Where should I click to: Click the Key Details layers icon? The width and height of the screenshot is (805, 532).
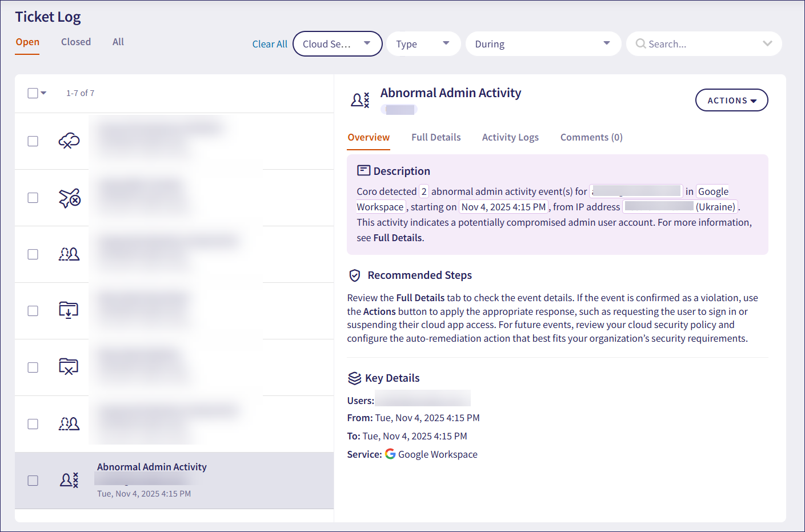point(354,377)
